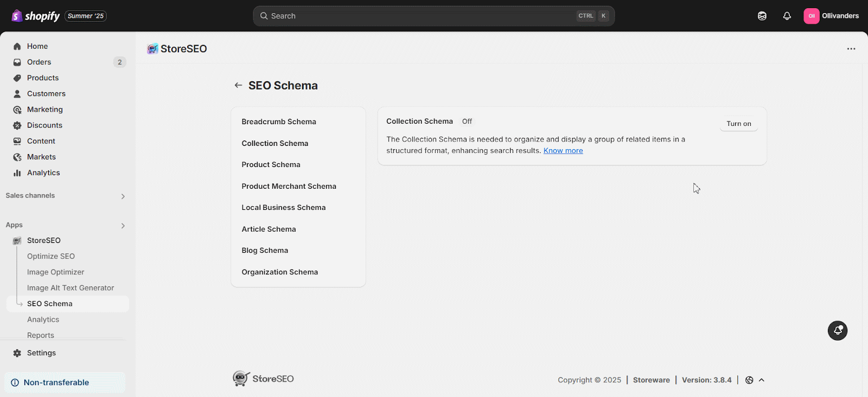This screenshot has width=868, height=397.
Task: Click the Collection Schema description text
Action: 536,145
